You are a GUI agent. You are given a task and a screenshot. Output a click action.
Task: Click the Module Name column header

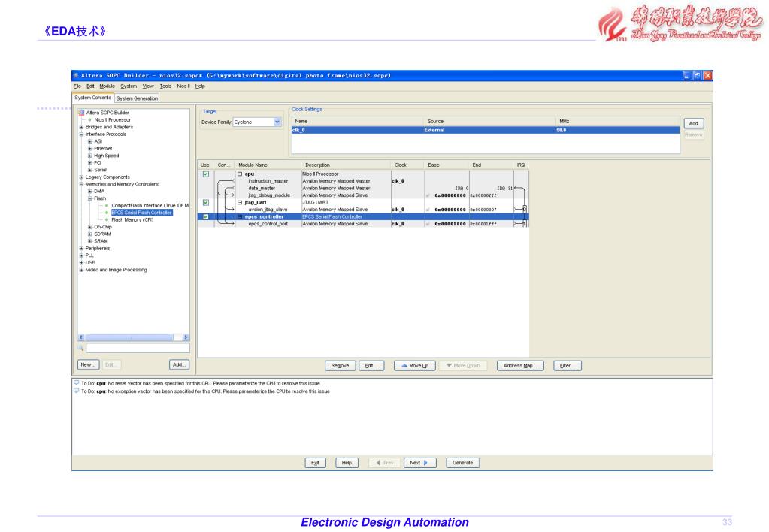[268, 165]
